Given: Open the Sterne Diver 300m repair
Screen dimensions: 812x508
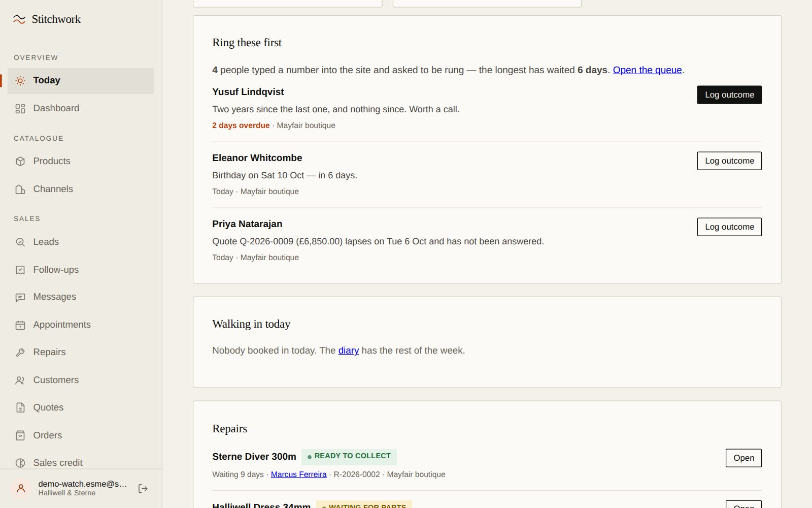Looking at the screenshot, I should (743, 458).
